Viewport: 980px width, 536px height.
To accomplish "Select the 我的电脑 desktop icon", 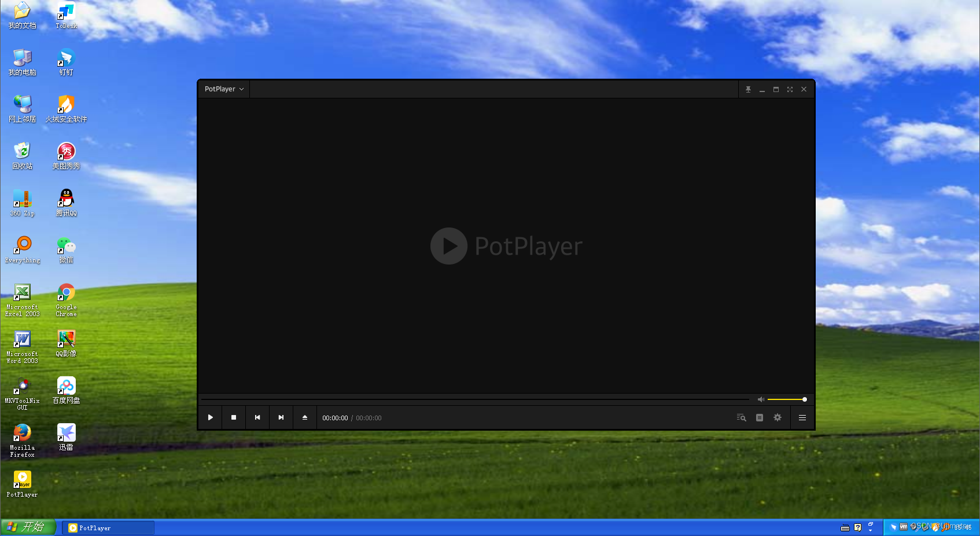I will tap(22, 63).
